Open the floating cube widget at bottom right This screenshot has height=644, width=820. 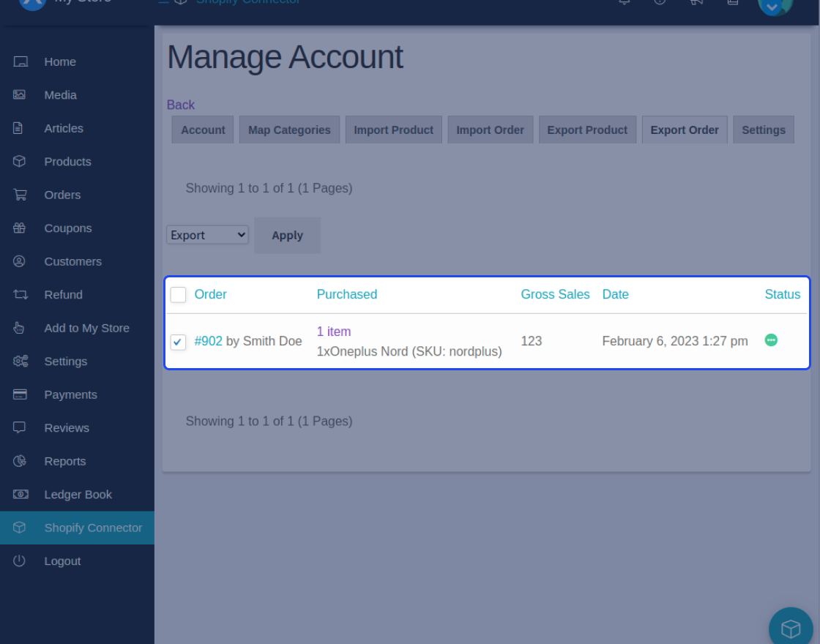(x=791, y=628)
